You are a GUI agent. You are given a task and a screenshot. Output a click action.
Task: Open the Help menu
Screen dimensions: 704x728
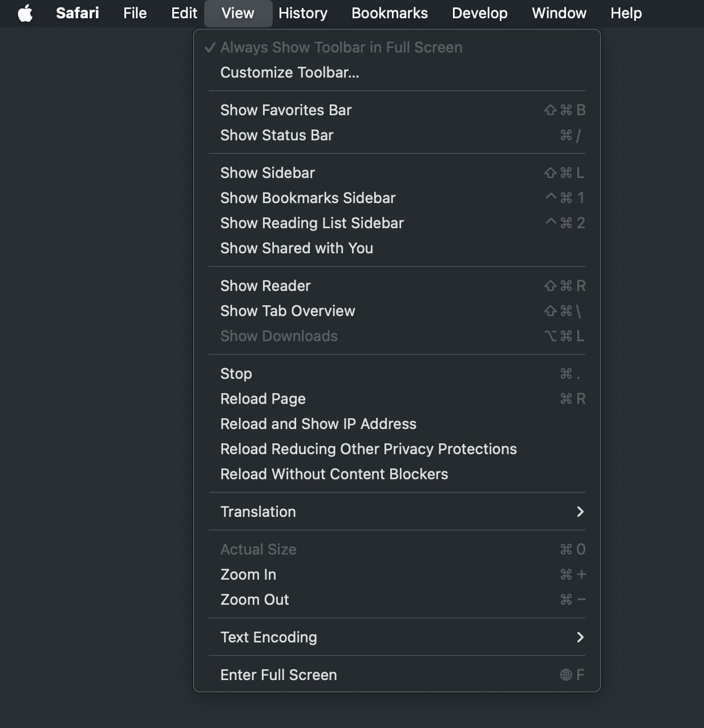[626, 13]
